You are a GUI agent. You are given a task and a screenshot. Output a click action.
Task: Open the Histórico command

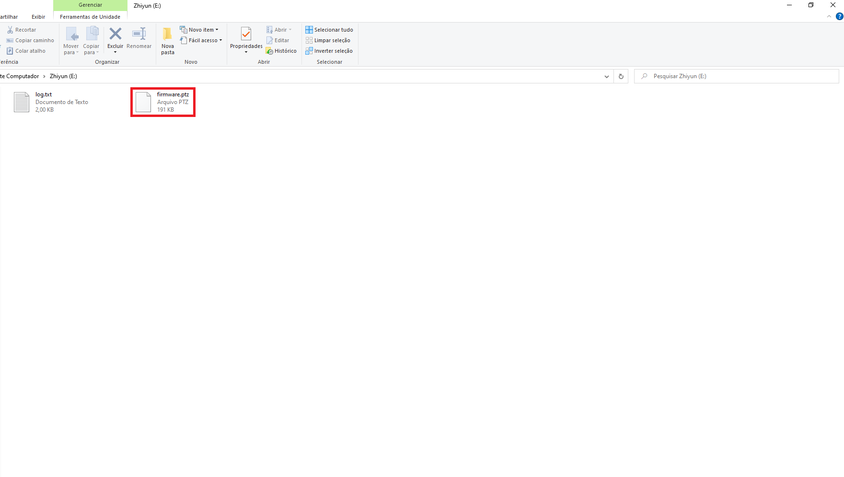tap(281, 51)
